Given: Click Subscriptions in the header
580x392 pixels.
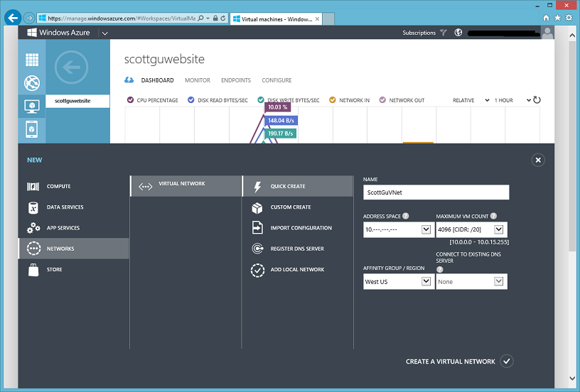Looking at the screenshot, I should 419,33.
